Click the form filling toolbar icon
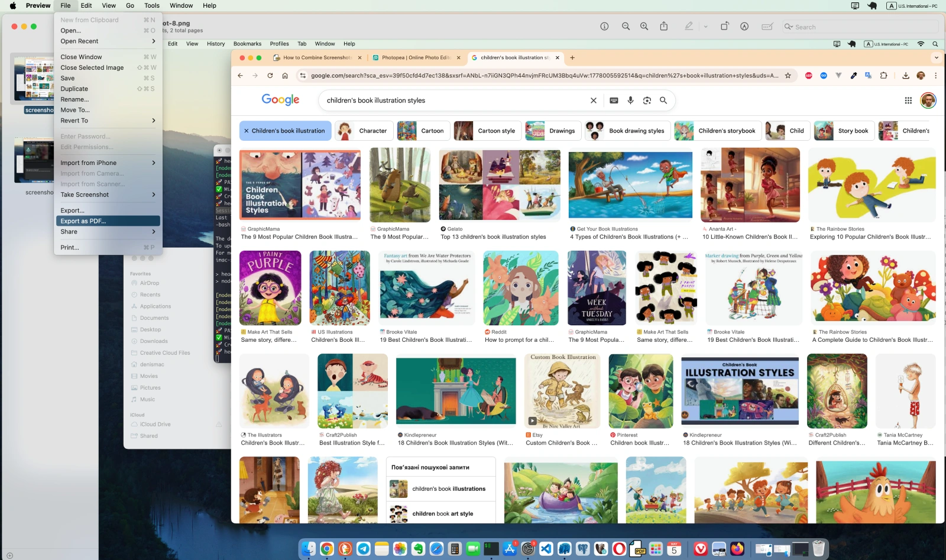Screen dimensions: 946x560 (x=767, y=27)
